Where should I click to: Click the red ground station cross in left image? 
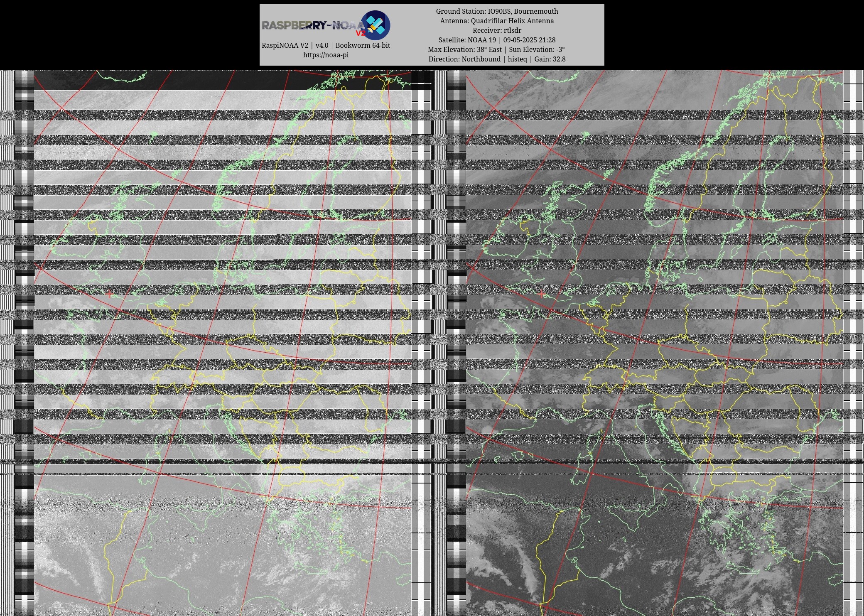point(109,294)
